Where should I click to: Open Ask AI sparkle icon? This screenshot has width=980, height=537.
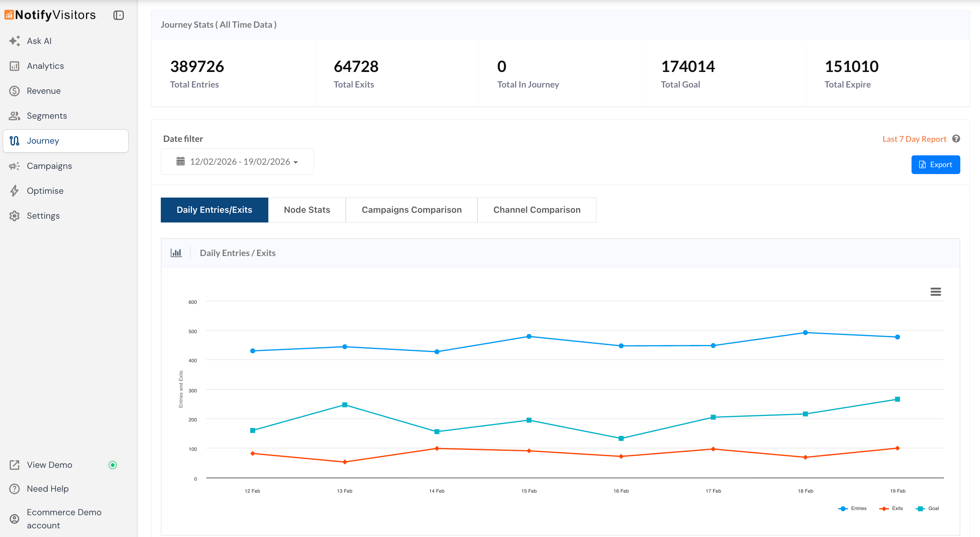(15, 41)
